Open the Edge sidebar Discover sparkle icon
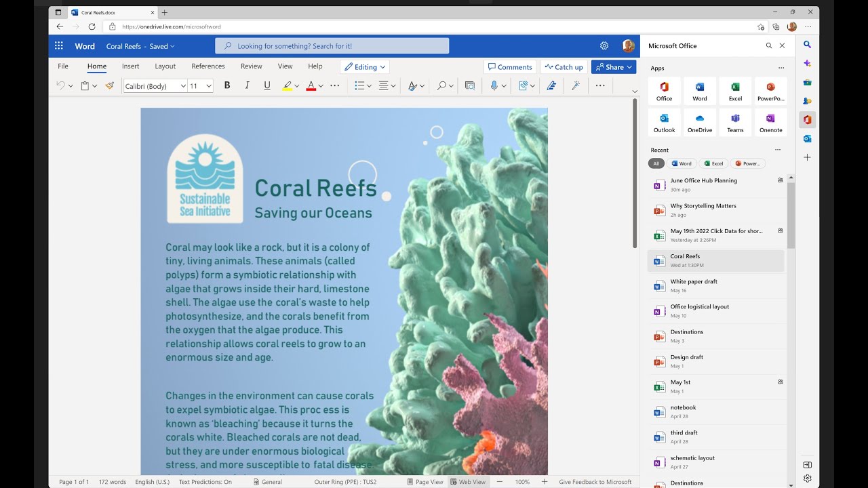This screenshot has width=868, height=488. click(807, 63)
